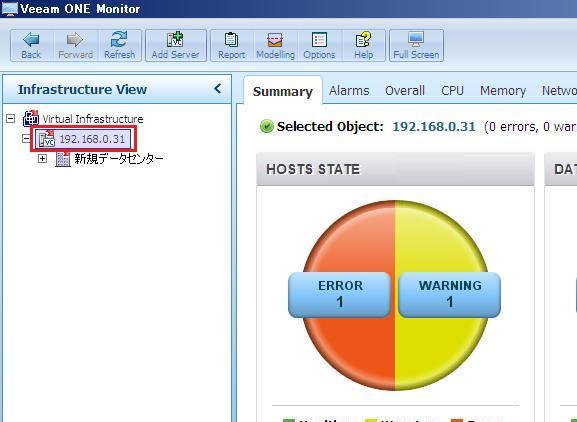Click the ERROR 1 label on chart

coord(339,294)
